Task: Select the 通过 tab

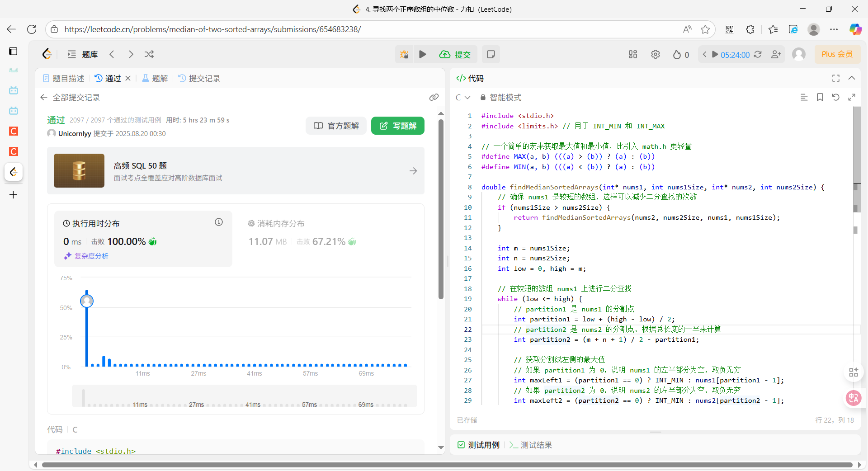Action: pos(108,78)
